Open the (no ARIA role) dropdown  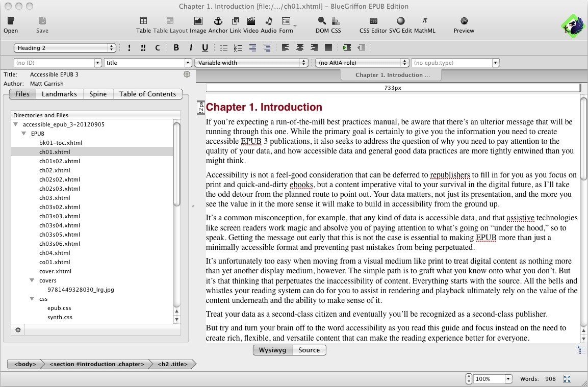pyautogui.click(x=362, y=63)
